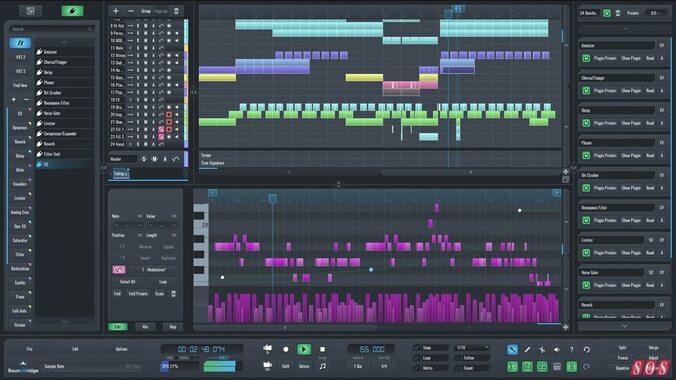Select the pointer tool in the bottom toolbar
The height and width of the screenshot is (380, 676).
coord(512,350)
